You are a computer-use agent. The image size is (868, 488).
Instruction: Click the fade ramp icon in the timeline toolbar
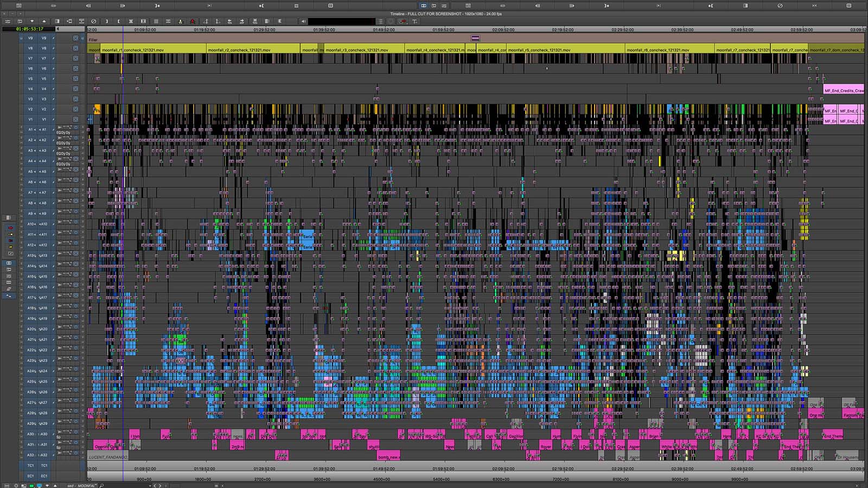205,21
